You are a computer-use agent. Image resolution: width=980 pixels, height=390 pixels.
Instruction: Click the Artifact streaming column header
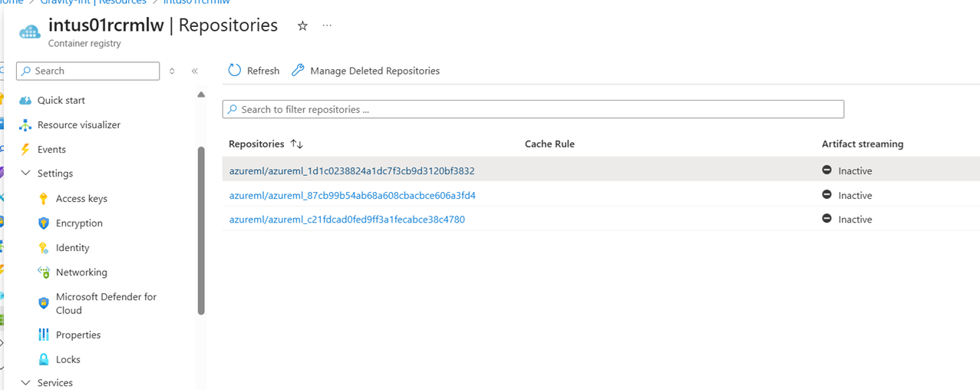(x=863, y=144)
